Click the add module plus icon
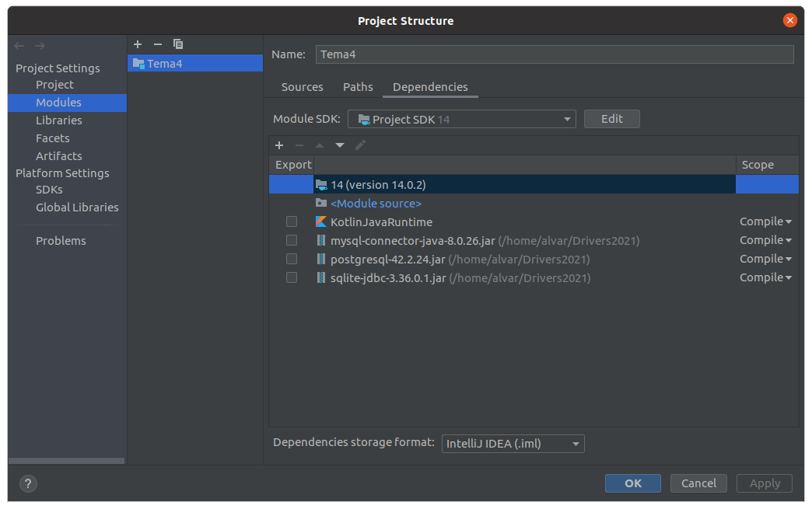 138,44
